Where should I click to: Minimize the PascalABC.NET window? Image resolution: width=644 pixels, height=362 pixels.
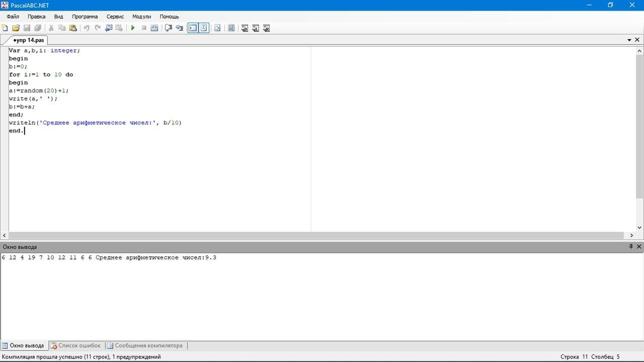(590, 5)
